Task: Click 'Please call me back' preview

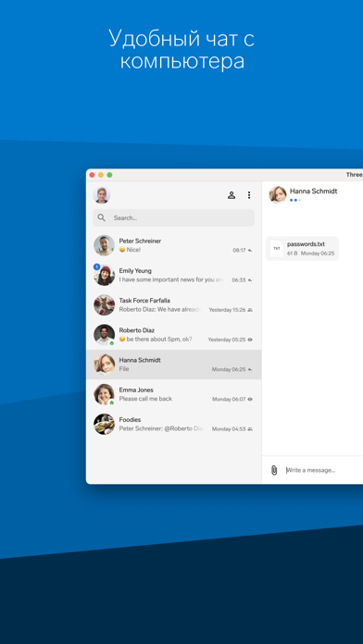Action: click(x=145, y=399)
